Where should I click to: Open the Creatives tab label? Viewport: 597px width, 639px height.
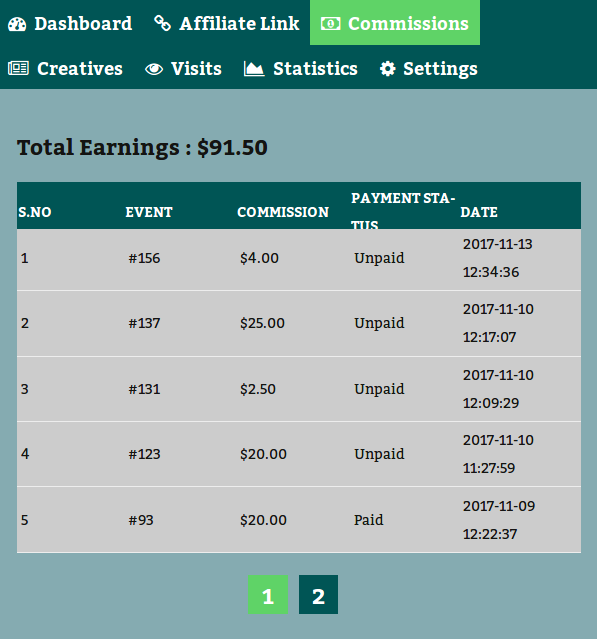pyautogui.click(x=80, y=68)
